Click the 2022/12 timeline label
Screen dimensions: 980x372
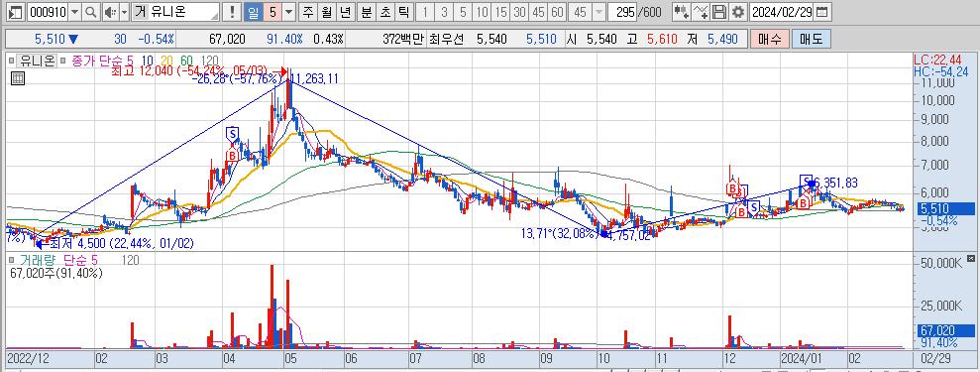pyautogui.click(x=28, y=359)
